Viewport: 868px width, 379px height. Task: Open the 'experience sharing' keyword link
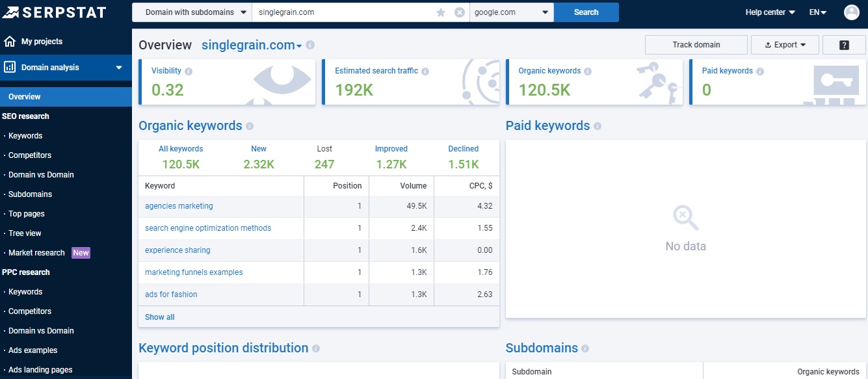178,250
